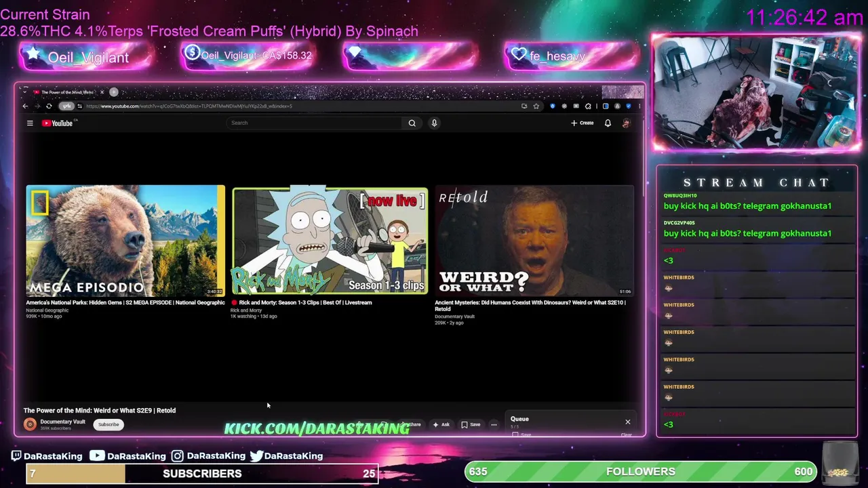868x488 pixels.
Task: Open America's National Parks bear thumbnail
Action: coord(125,241)
